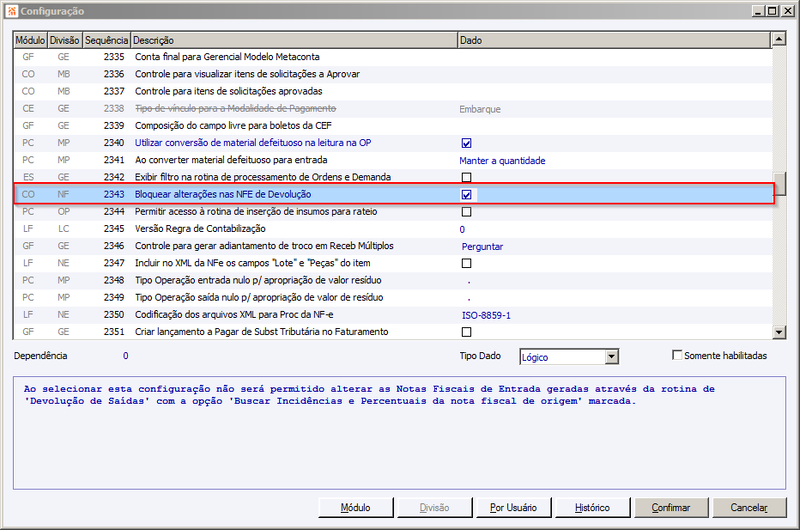Image resolution: width=800 pixels, height=530 pixels.
Task: Select row 'Controle para gerar adiantamento de troco'
Action: (x=392, y=246)
